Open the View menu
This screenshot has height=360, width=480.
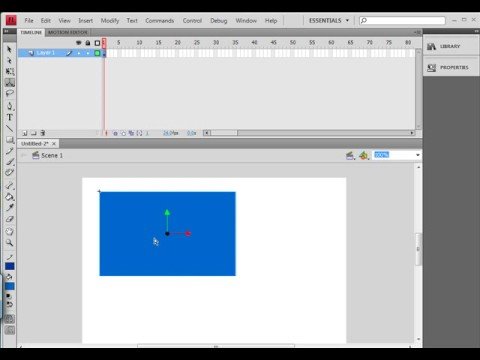pos(64,21)
